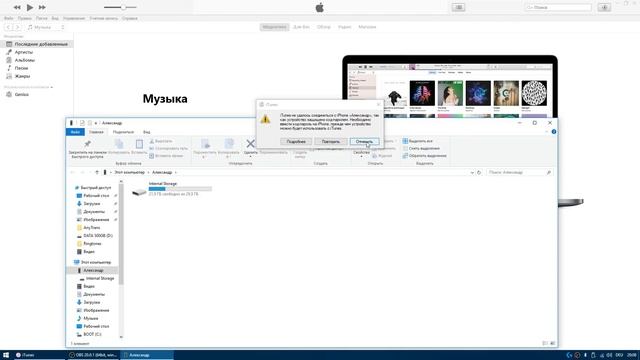Image resolution: width=640 pixels, height=360 pixels.
Task: Open the iTunes Учетная запись menu
Action: [x=104, y=18]
